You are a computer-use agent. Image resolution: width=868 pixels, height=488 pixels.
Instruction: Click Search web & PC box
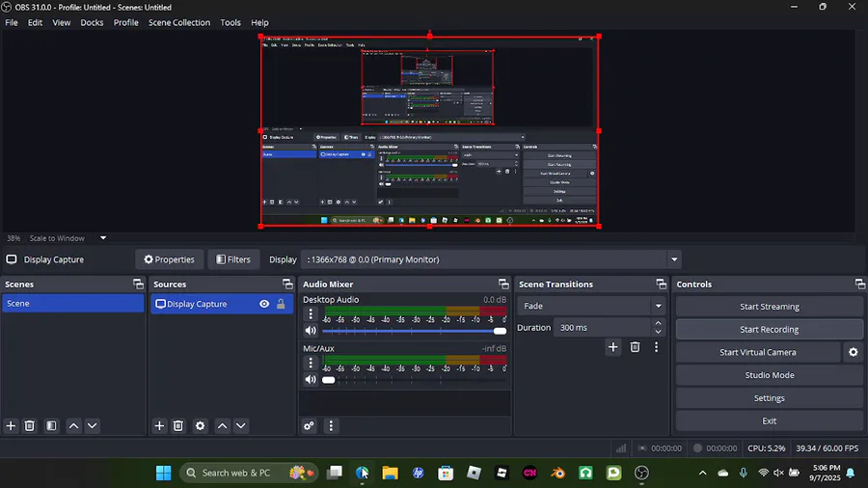[249, 473]
